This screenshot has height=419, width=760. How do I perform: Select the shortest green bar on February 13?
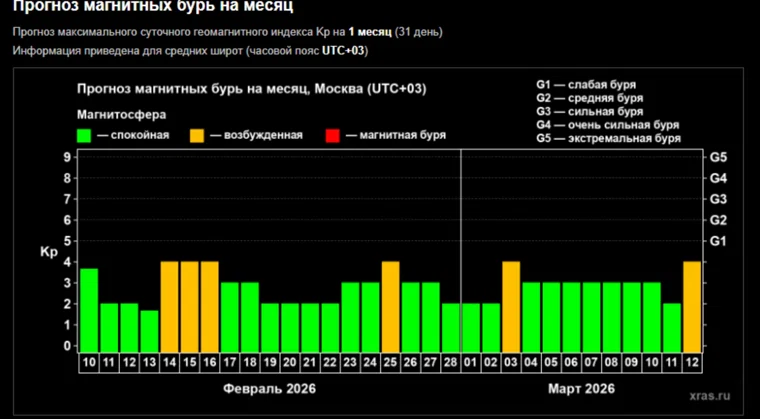point(149,330)
